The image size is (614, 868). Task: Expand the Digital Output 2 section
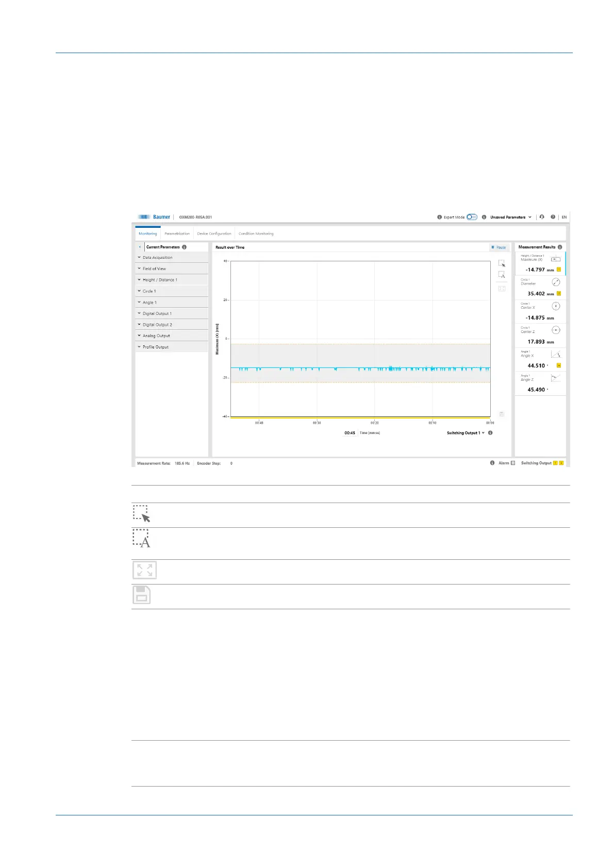pos(172,325)
